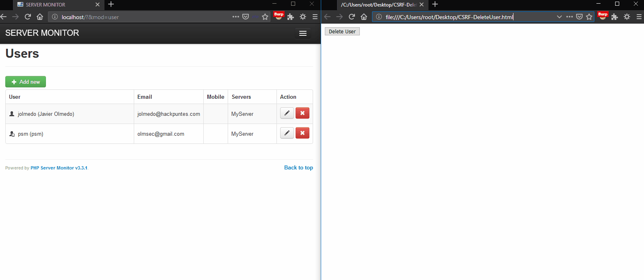Open page actions ellipsis in left browser
The width and height of the screenshot is (644, 280).
236,17
